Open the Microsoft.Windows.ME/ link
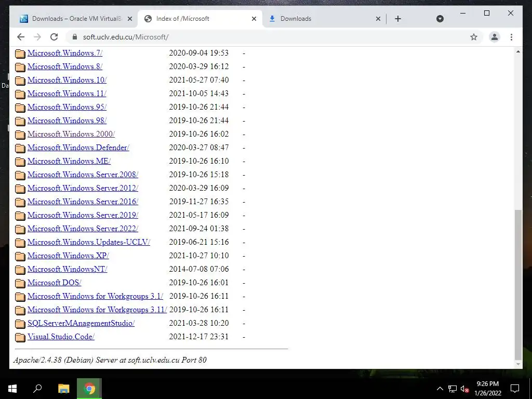Image resolution: width=532 pixels, height=399 pixels. click(x=69, y=161)
